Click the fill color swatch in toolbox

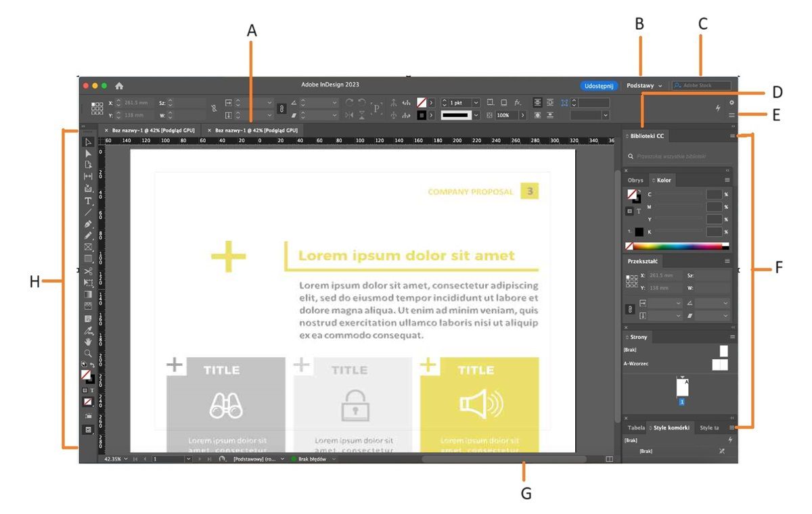[86, 374]
